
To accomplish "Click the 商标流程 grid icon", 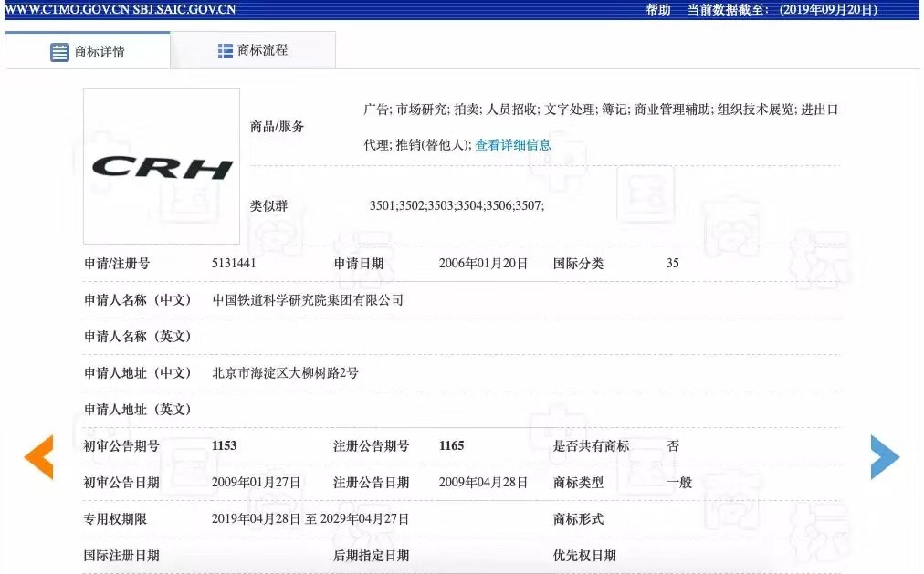I will (226, 50).
